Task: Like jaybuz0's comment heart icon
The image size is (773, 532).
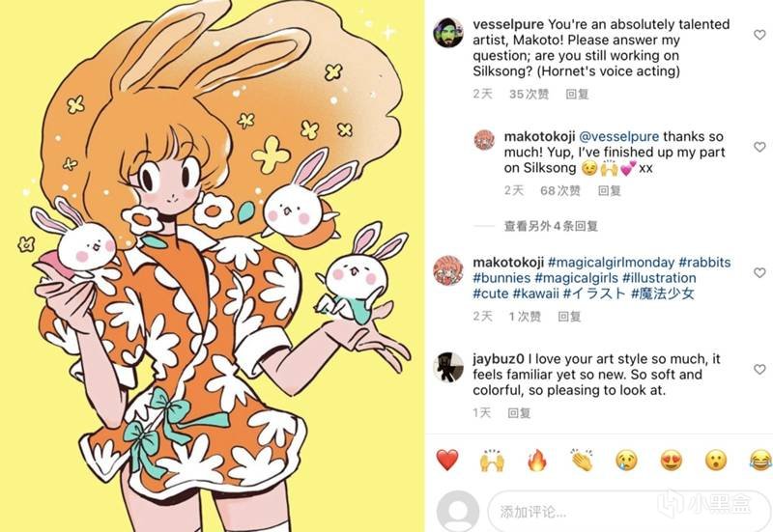Action: click(759, 370)
